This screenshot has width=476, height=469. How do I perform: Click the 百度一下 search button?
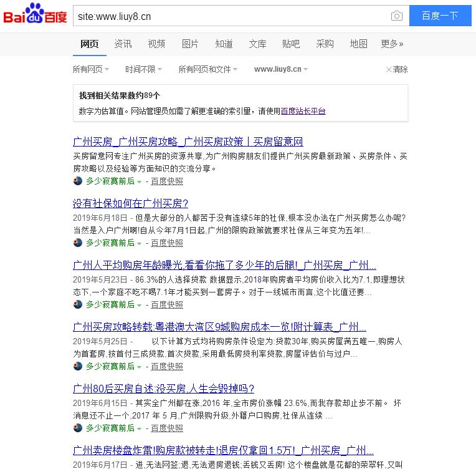pos(440,16)
